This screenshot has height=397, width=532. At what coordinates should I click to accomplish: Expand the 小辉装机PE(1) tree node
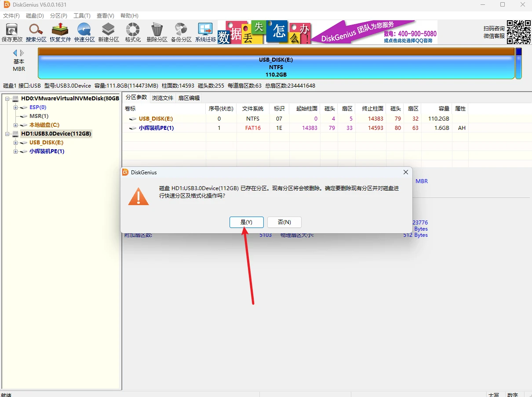coord(15,151)
